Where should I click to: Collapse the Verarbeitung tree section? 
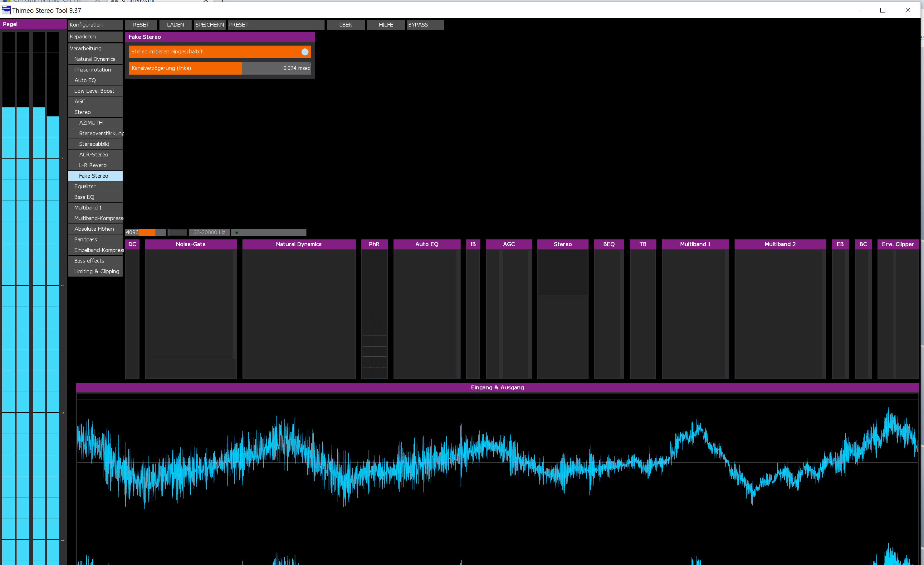(x=95, y=48)
